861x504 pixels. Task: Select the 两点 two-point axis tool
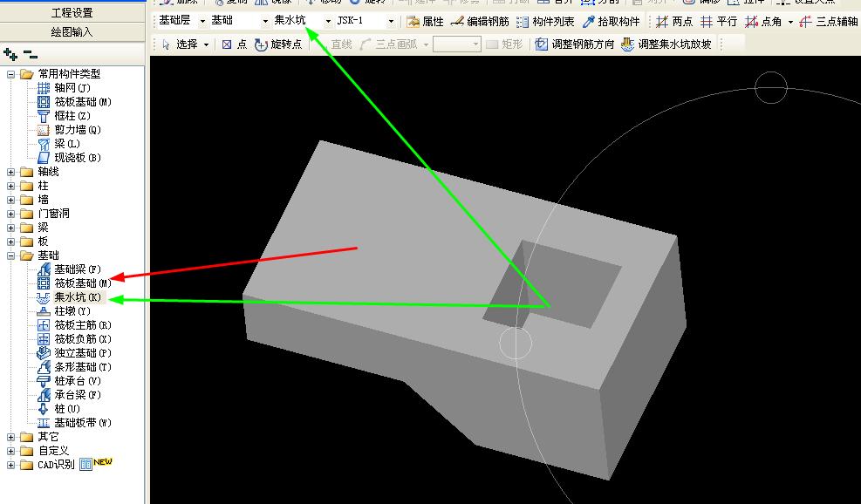[x=674, y=22]
